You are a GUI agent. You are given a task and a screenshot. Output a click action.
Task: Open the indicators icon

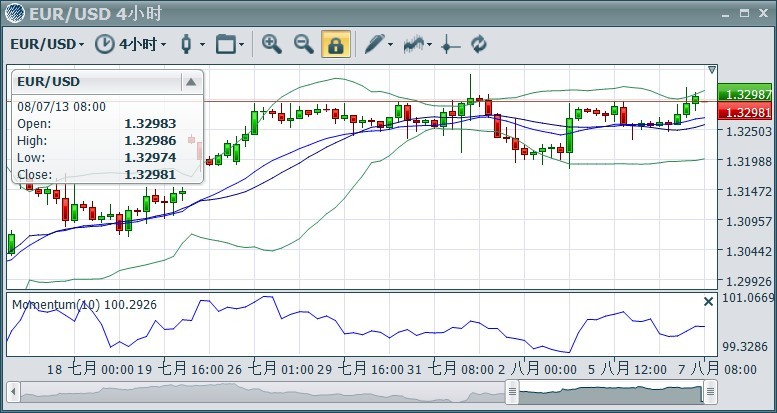[x=414, y=44]
